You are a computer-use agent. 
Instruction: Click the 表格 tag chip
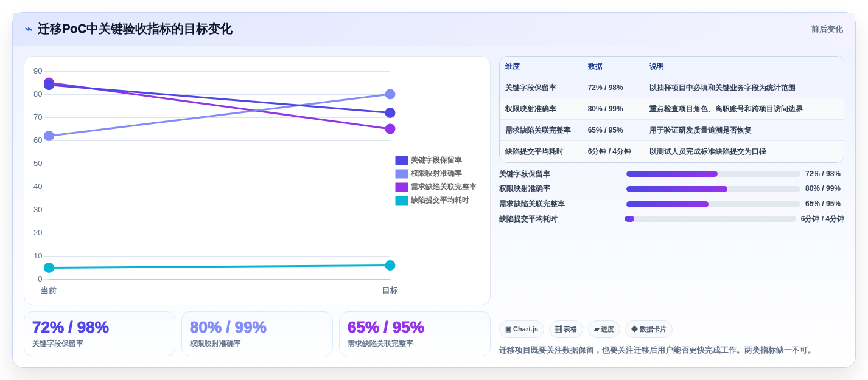pyautogui.click(x=566, y=330)
